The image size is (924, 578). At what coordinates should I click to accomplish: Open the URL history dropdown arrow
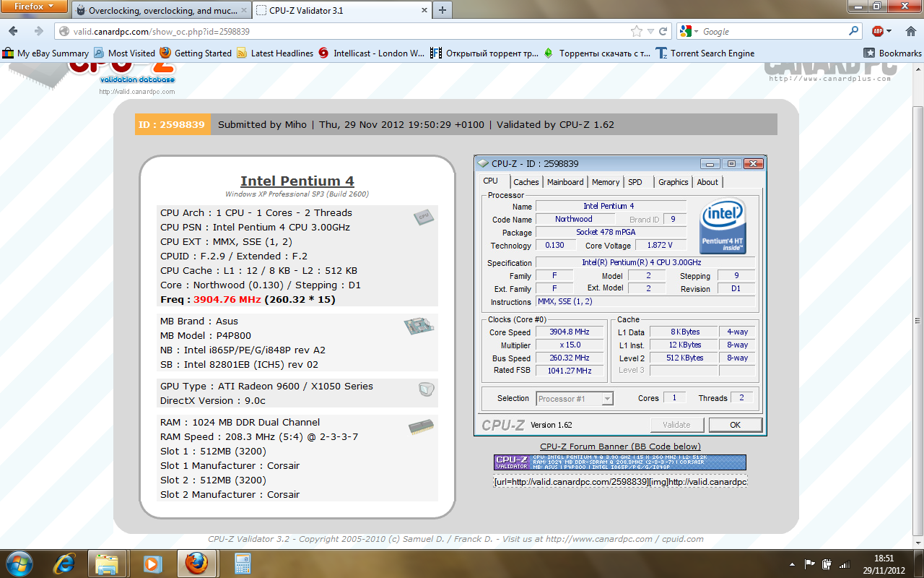click(650, 32)
